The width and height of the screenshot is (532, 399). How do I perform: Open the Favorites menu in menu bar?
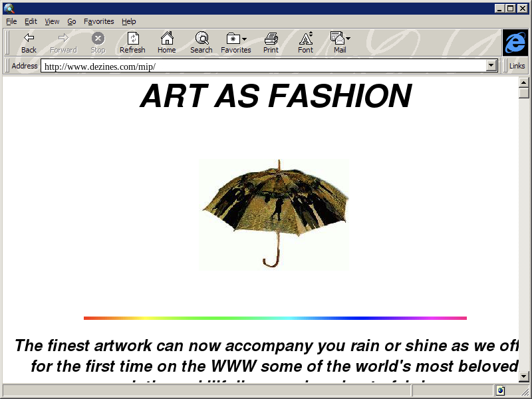[x=98, y=21]
